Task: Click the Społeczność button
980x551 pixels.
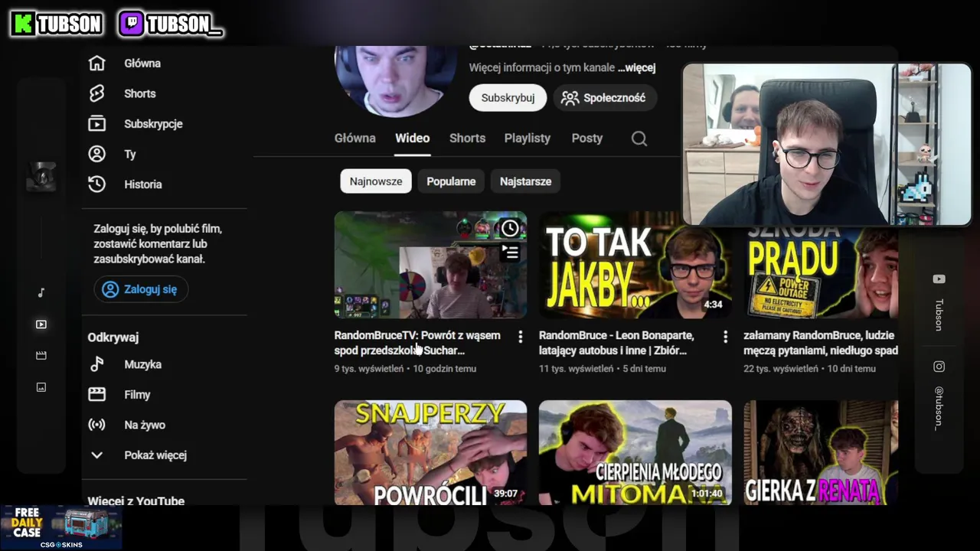Action: pyautogui.click(x=604, y=98)
